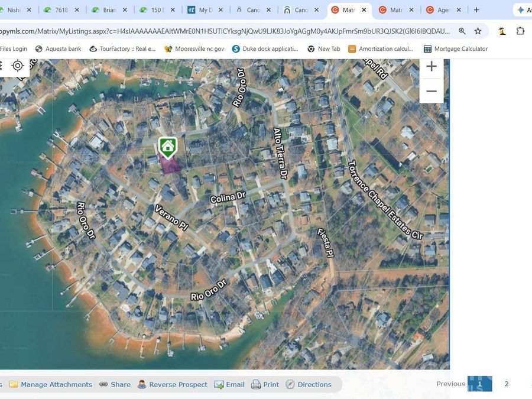The height and width of the screenshot is (399, 532).
Task: Click the Alto Tierra Dr street label
Action: tap(281, 153)
